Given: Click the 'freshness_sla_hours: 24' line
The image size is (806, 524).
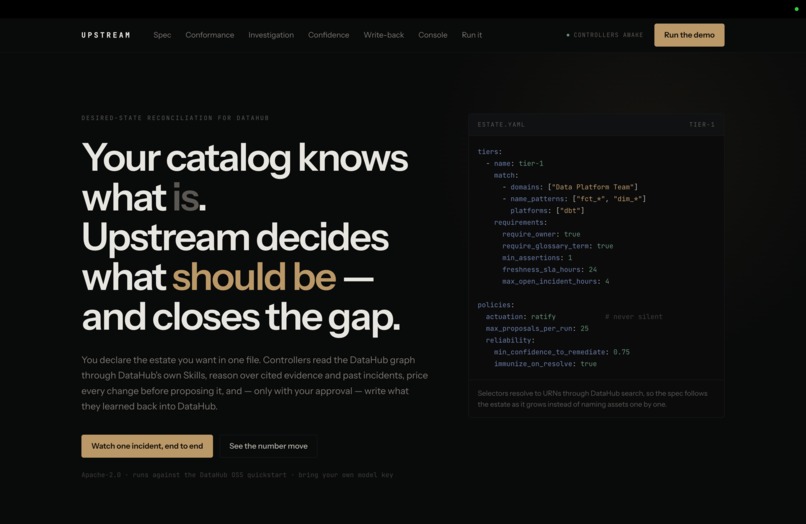Looking at the screenshot, I should tap(549, 269).
